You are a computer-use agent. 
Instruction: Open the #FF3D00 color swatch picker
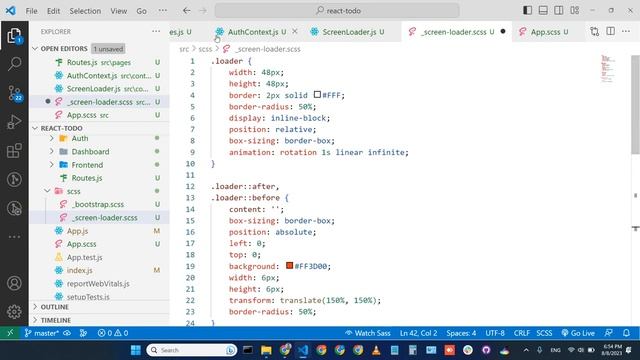[x=289, y=266]
